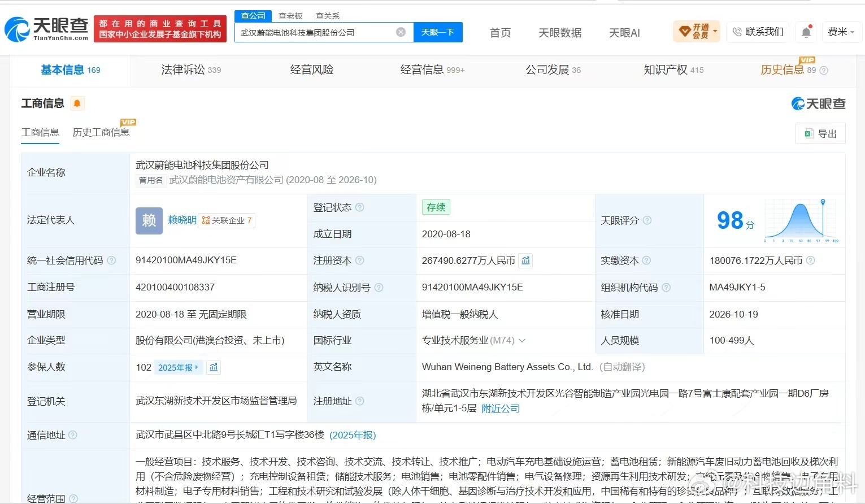This screenshot has width=865, height=504.
Task: Click the help icon beside 天眼评分
Action: click(x=647, y=220)
